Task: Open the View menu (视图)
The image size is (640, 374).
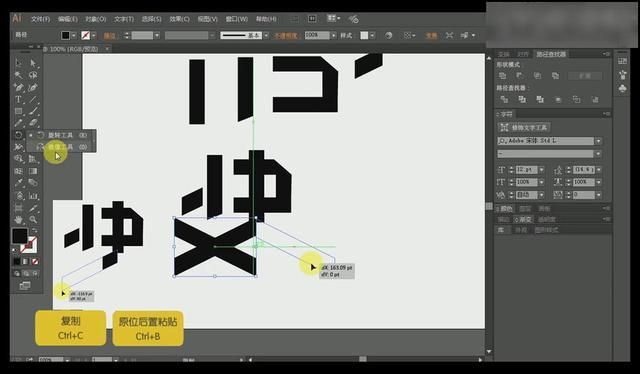Action: [207, 19]
